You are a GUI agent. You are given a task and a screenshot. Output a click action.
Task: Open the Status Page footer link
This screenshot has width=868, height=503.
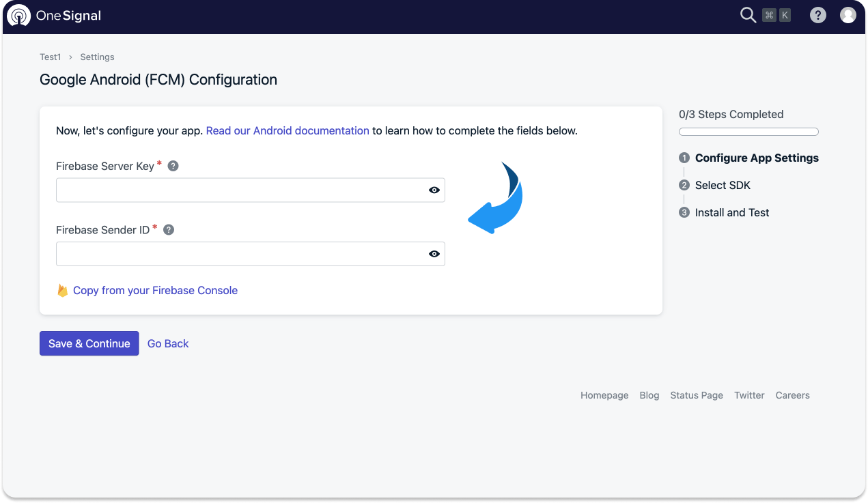tap(697, 395)
